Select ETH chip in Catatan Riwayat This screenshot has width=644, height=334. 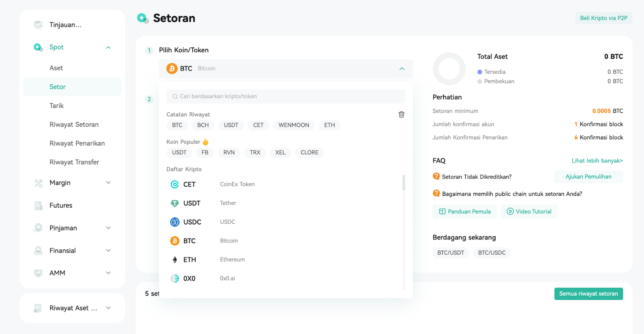point(330,125)
